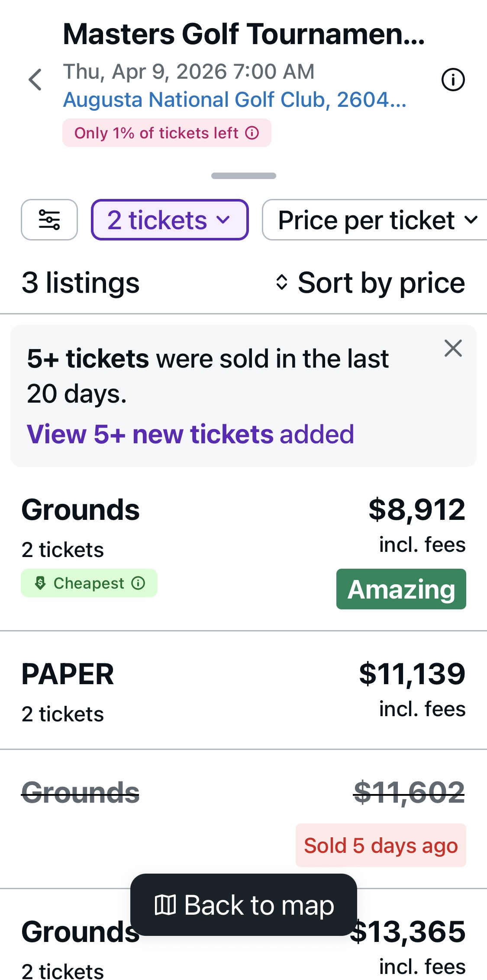View 5+ new tickets added

(190, 434)
